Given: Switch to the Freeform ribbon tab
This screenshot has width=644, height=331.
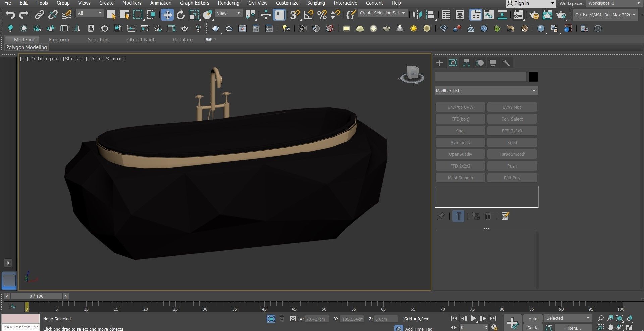Looking at the screenshot, I should 59,40.
